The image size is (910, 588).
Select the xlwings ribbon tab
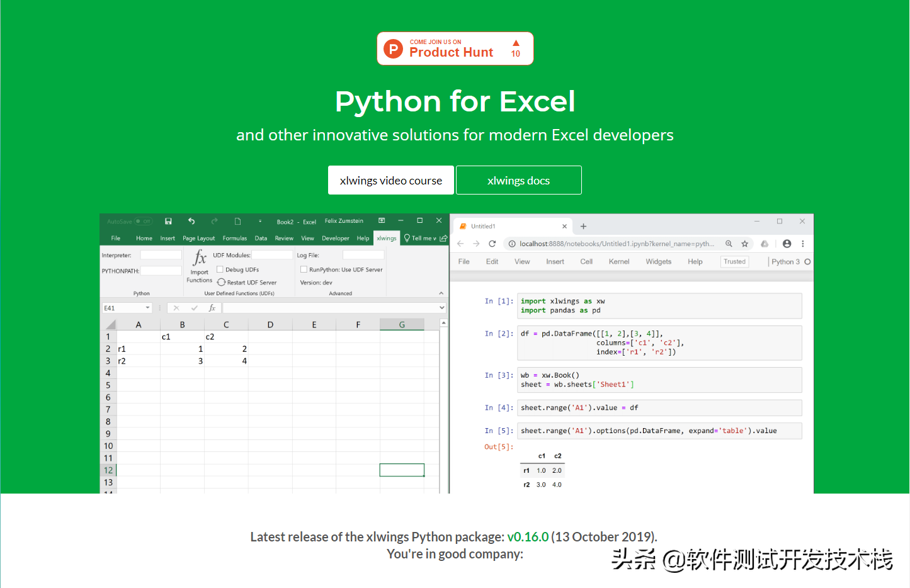pyautogui.click(x=387, y=238)
